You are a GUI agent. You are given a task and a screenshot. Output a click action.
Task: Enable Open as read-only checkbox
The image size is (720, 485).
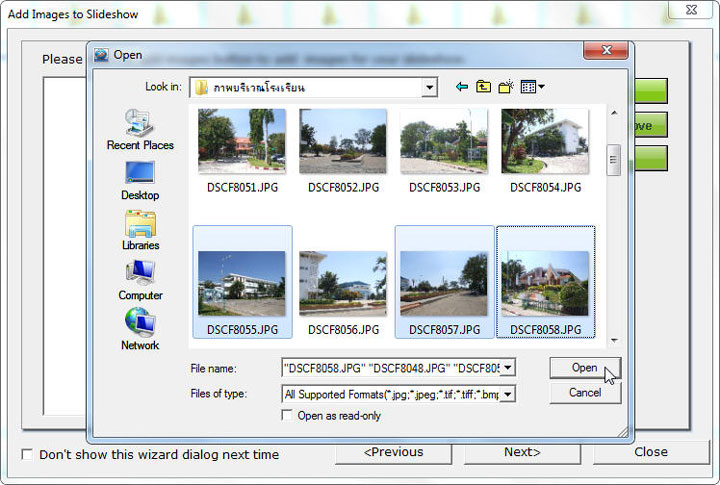click(x=289, y=415)
